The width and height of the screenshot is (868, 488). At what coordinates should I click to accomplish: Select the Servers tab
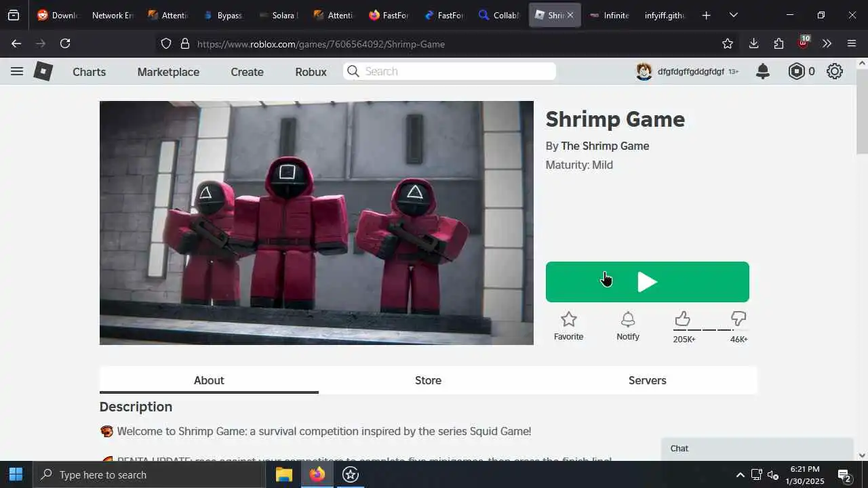(x=648, y=380)
